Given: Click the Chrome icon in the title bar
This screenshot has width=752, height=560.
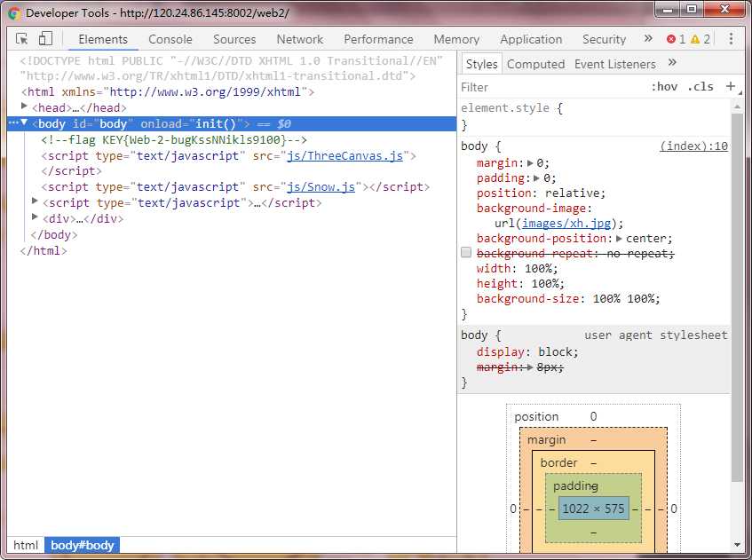Looking at the screenshot, I should click(14, 13).
